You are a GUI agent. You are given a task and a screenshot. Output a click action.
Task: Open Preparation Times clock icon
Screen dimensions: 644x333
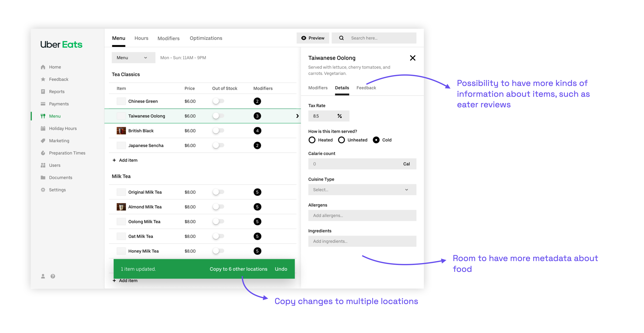43,153
